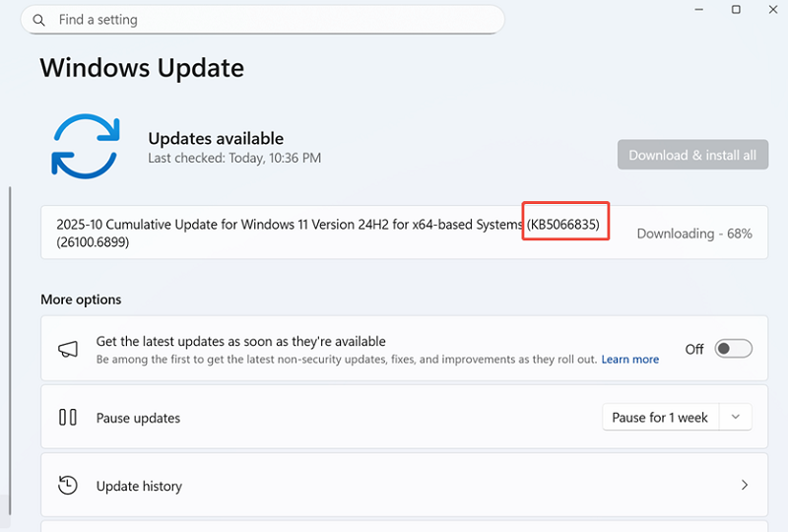Click the Windows Update page heading
Screen dimensions: 788x532
(142, 68)
